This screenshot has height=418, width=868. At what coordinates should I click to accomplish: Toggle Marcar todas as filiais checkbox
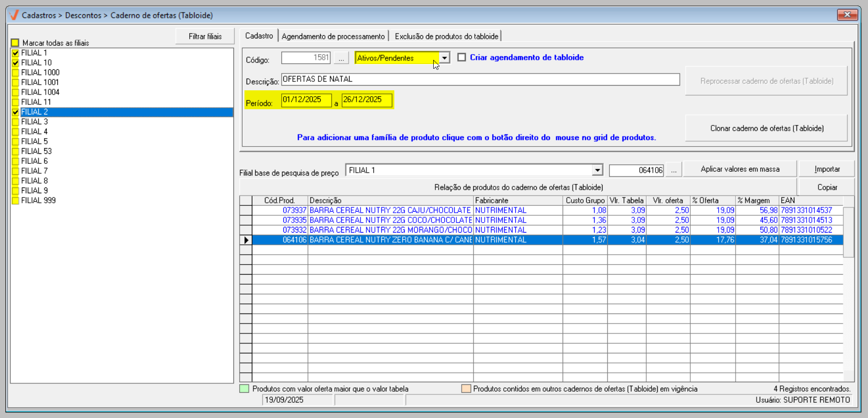(x=15, y=43)
